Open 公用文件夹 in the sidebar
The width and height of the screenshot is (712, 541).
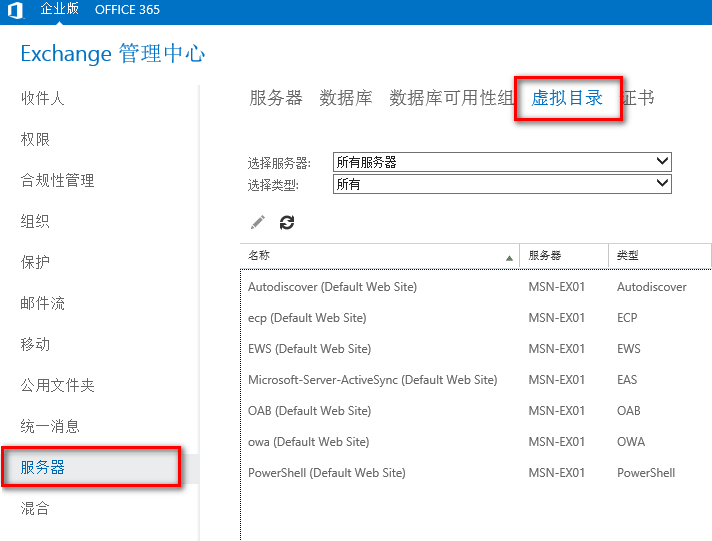tap(57, 385)
